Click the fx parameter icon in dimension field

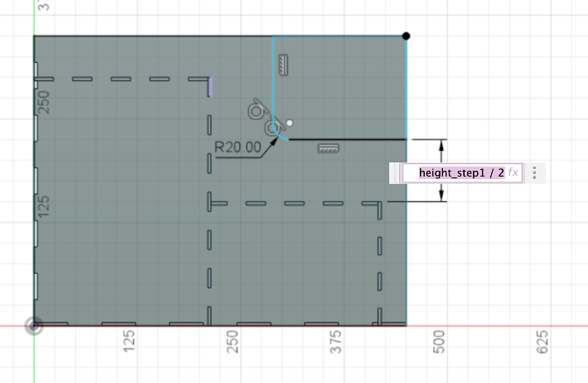[513, 172]
